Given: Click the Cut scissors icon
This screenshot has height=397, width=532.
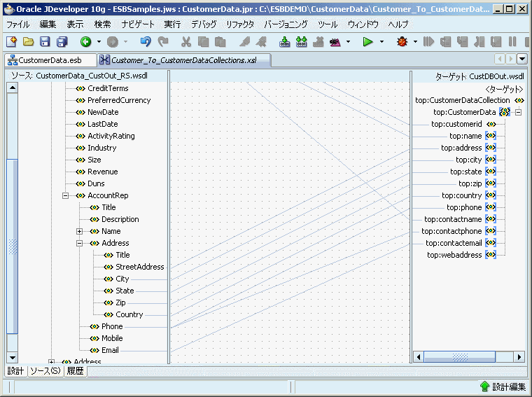Looking at the screenshot, I should pyautogui.click(x=186, y=42).
